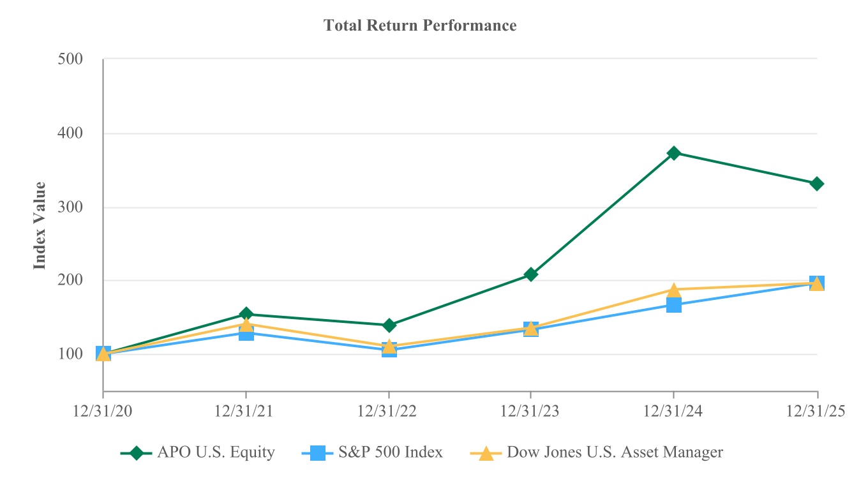The height and width of the screenshot is (485, 868).
Task: Click the Total Return Performance chart title
Action: pyautogui.click(x=420, y=26)
